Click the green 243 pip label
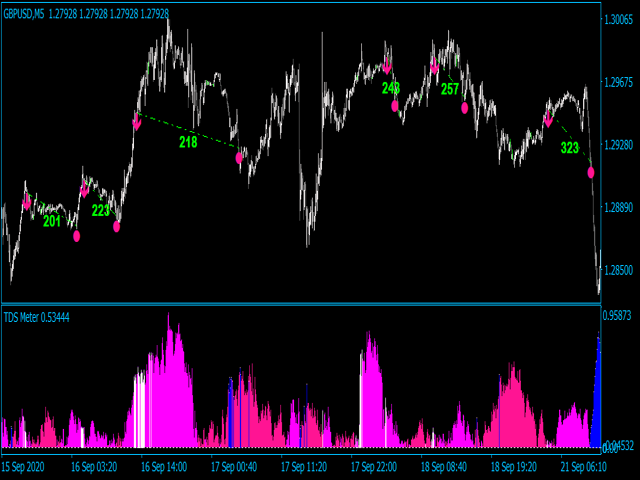The width and height of the screenshot is (640, 480). (x=391, y=88)
